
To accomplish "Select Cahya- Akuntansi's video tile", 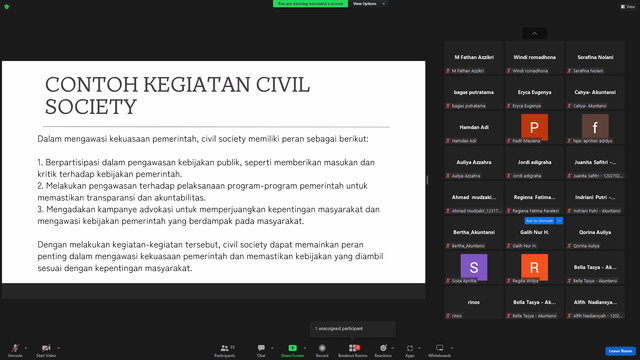I will coord(595,93).
